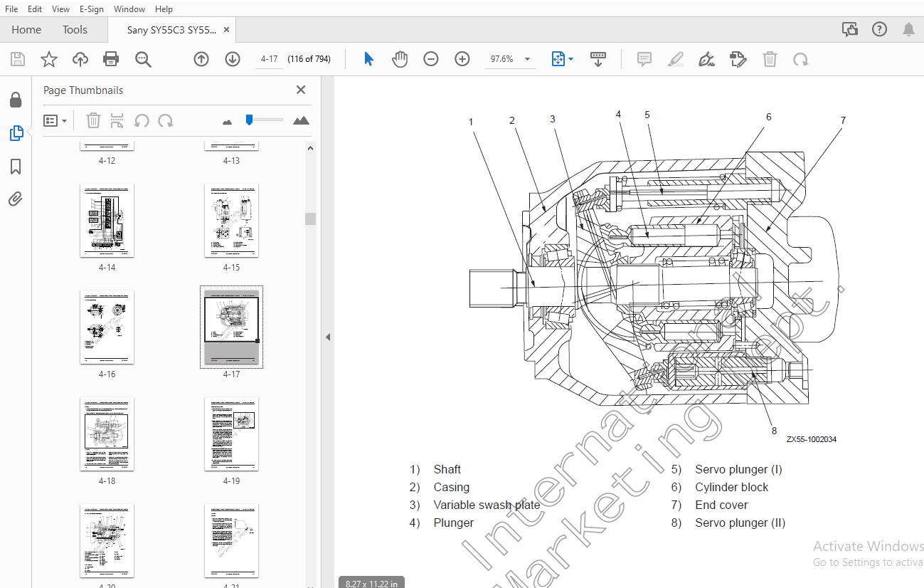Go to previous page arrow
This screenshot has width=924, height=588.
(201, 59)
